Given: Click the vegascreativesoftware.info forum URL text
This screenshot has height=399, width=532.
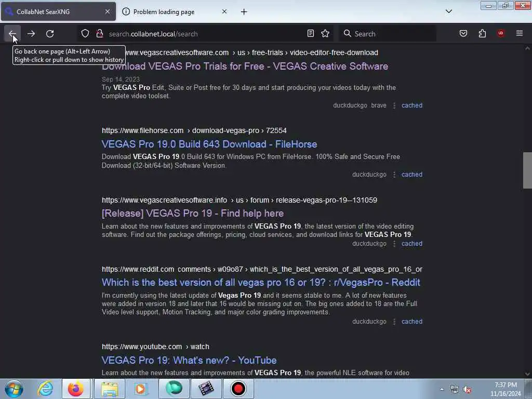Looking at the screenshot, I should click(239, 200).
